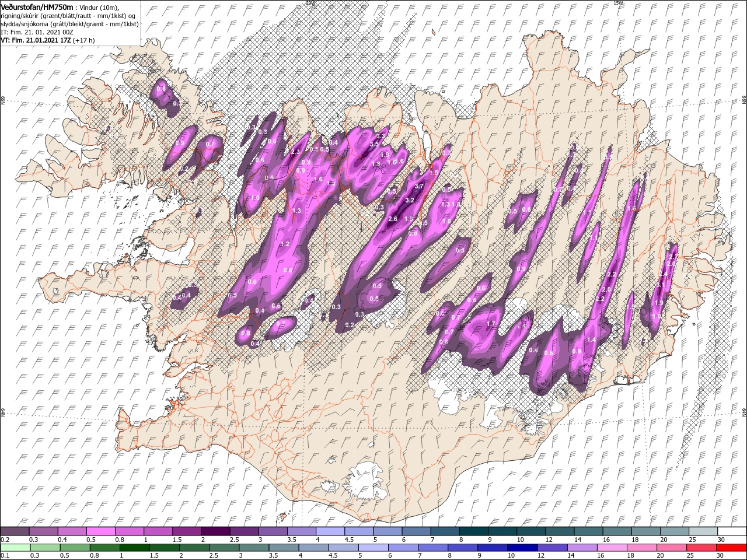This screenshot has height=560, width=747.
Task: Pick the orchid snow swatch labeled 0.4
Action: click(72, 531)
